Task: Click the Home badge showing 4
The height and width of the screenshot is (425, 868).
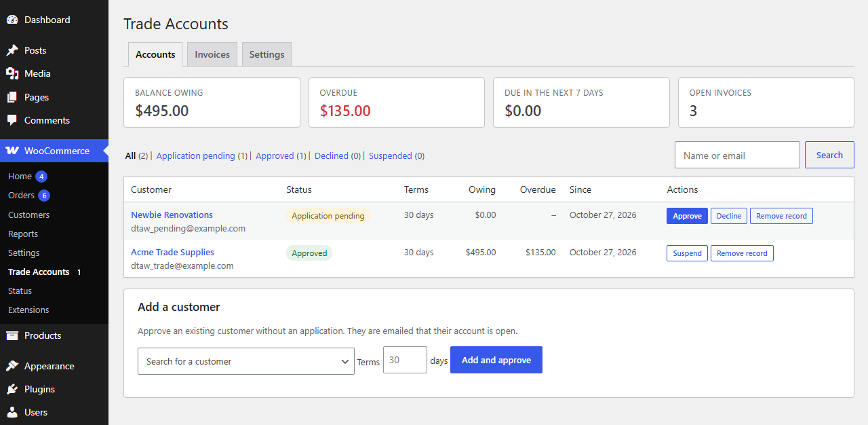Action: [x=41, y=177]
